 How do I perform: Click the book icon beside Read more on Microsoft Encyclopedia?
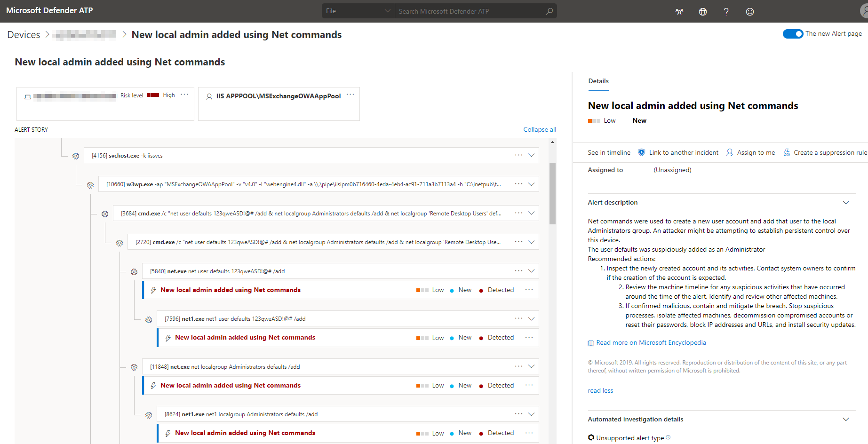(591, 342)
